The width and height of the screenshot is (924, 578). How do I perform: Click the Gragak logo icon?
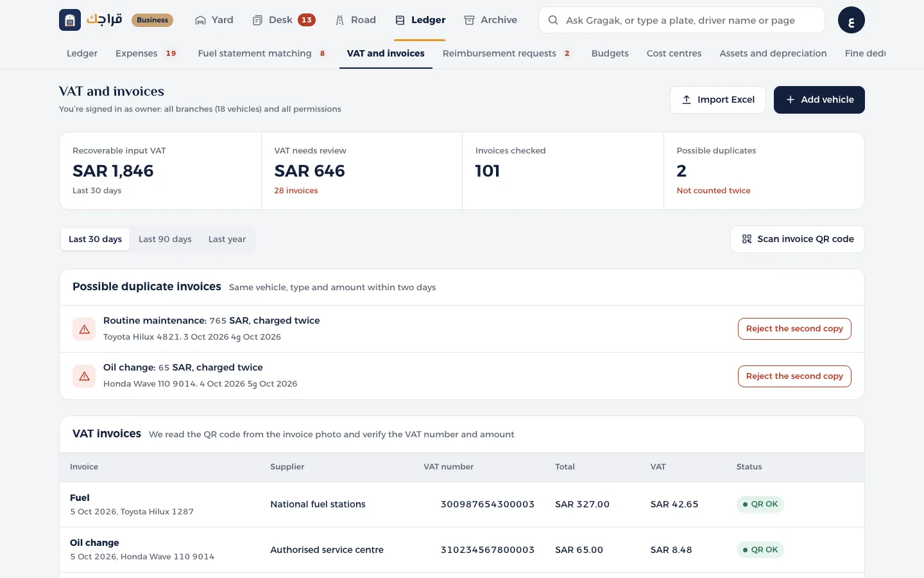[70, 20]
